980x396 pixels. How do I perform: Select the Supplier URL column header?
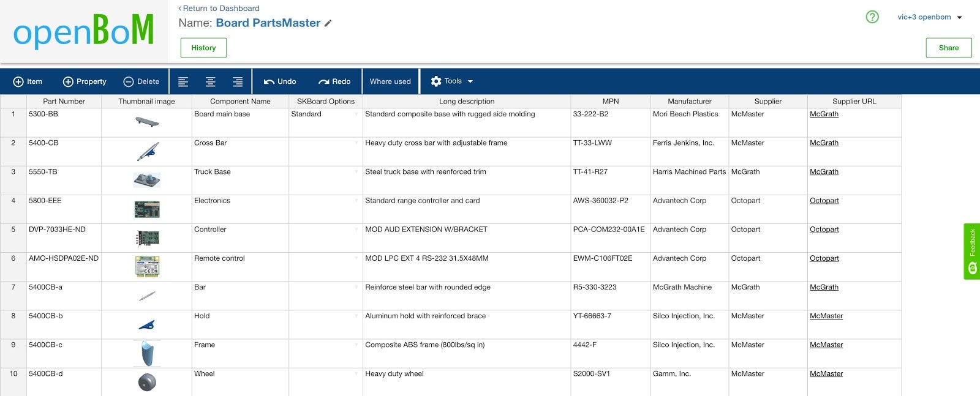coord(854,102)
